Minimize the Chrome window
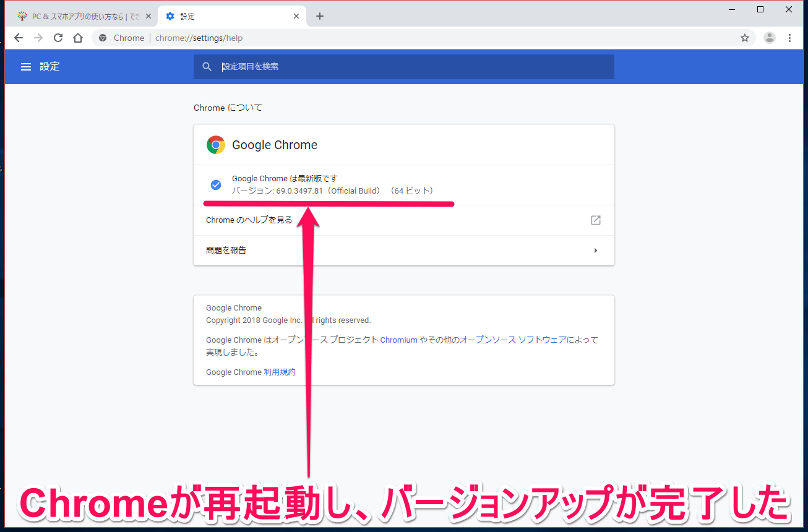808x532 pixels. (732, 9)
